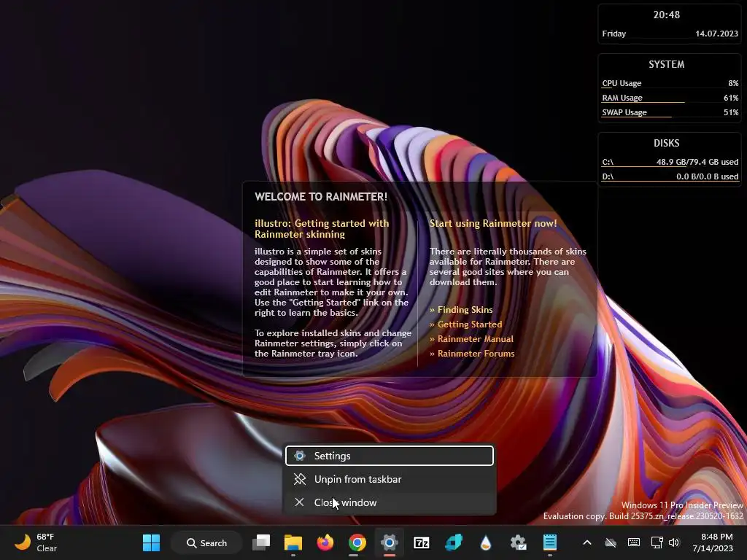Screen dimensions: 747x560
Task: Click the 14.07.2023 date text
Action: pyautogui.click(x=716, y=34)
